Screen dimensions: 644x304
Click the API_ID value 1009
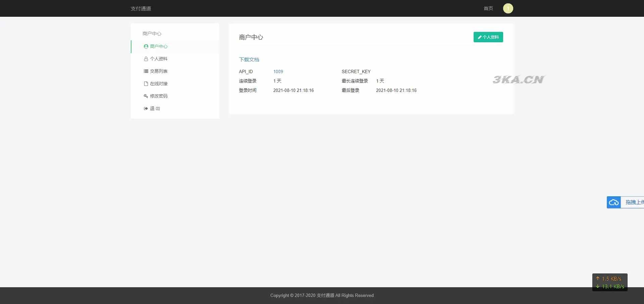pyautogui.click(x=278, y=71)
